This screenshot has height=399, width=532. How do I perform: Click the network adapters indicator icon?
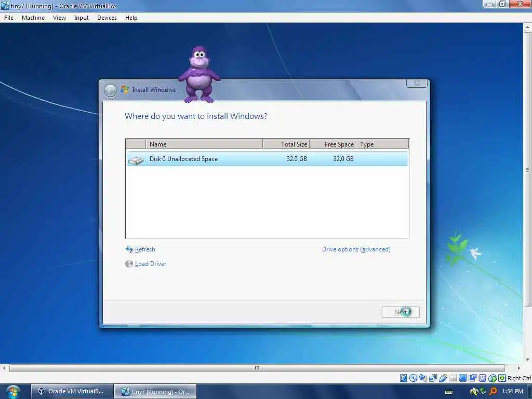(x=433, y=378)
